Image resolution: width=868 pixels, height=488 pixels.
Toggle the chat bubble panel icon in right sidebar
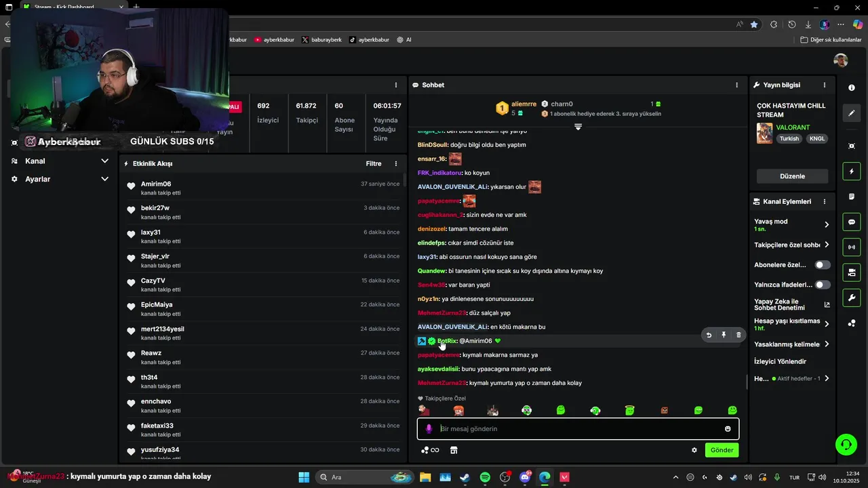[852, 222]
